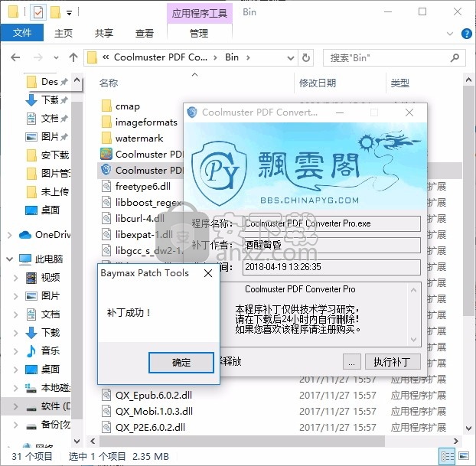The height and width of the screenshot is (466, 476).
Task: Expand 视频 tree node
Action: coord(15,278)
